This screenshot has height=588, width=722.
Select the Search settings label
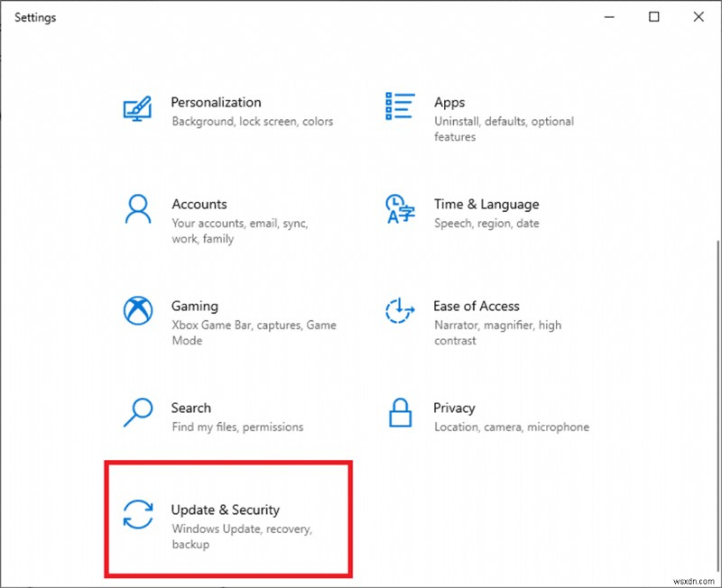191,409
